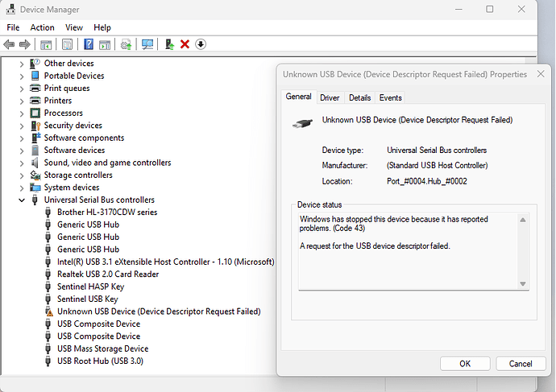Image resolution: width=556 pixels, height=392 pixels.
Task: Click Cancel in the Properties dialog
Action: point(521,364)
